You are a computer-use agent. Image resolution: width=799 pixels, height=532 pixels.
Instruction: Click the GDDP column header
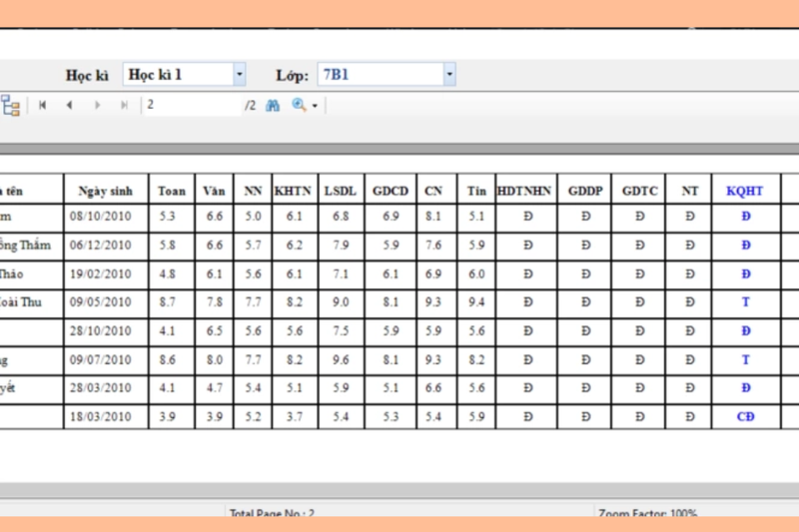[x=585, y=191]
